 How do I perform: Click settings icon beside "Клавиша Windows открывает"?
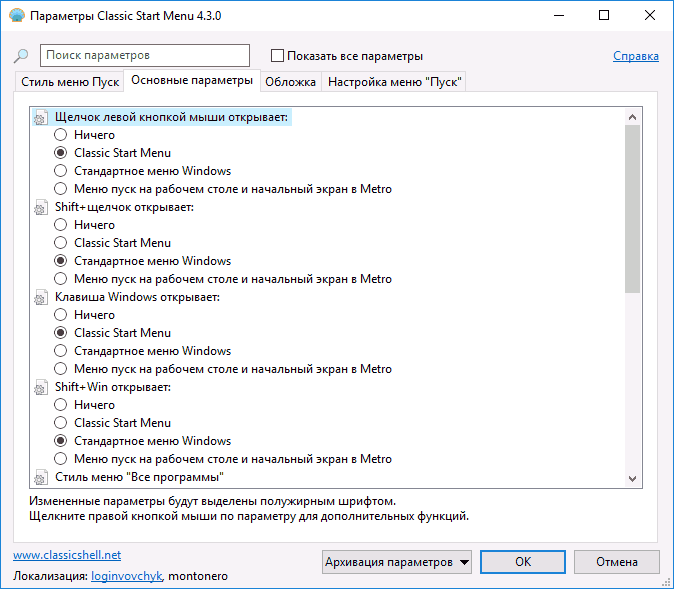41,297
